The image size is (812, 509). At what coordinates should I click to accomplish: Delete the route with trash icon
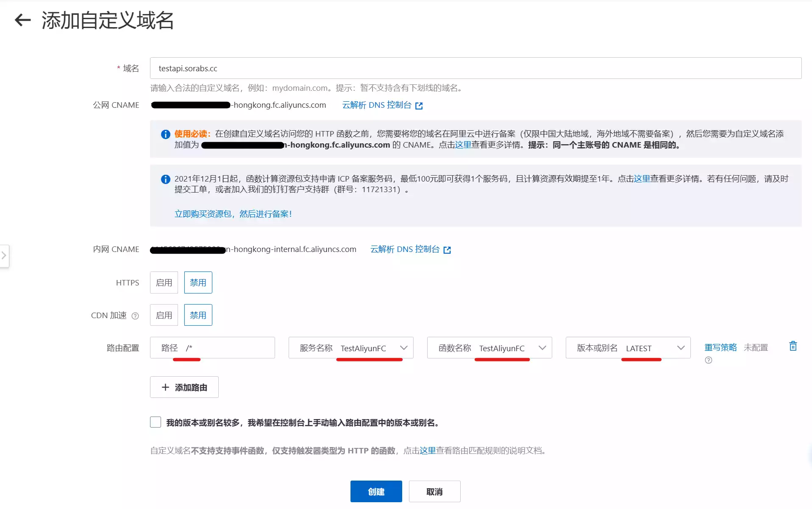[793, 346]
